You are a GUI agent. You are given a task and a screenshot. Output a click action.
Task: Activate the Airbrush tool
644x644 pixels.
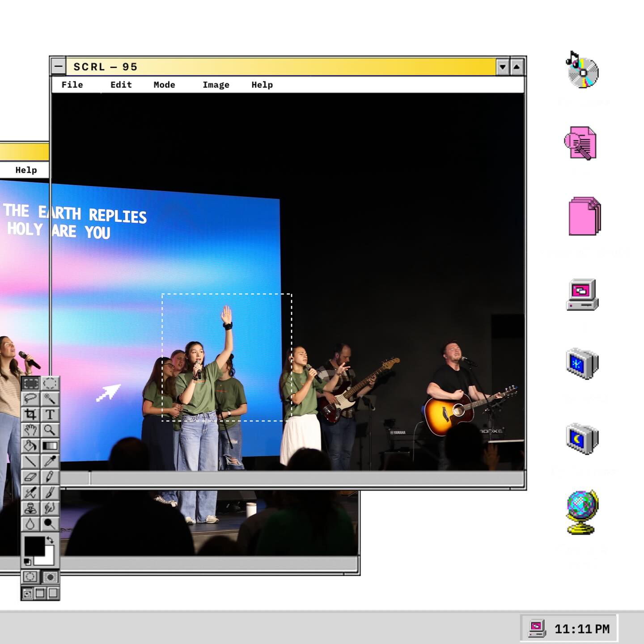point(30,492)
